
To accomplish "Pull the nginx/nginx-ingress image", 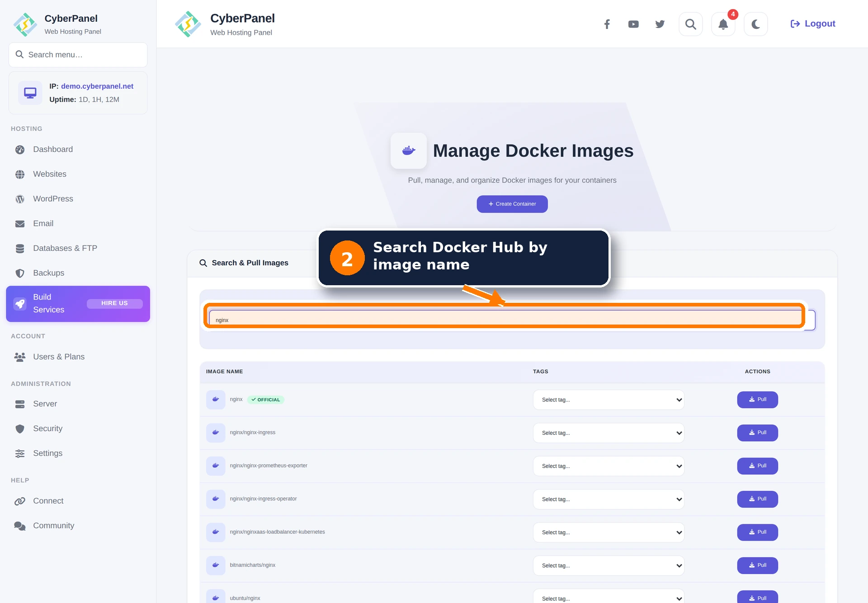I will (758, 433).
